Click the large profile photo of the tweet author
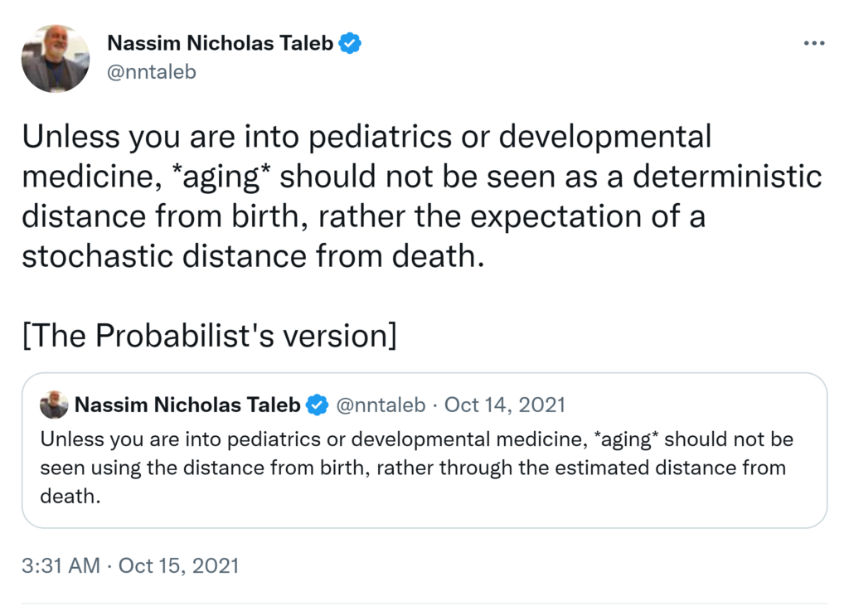The width and height of the screenshot is (849, 616). (55, 58)
